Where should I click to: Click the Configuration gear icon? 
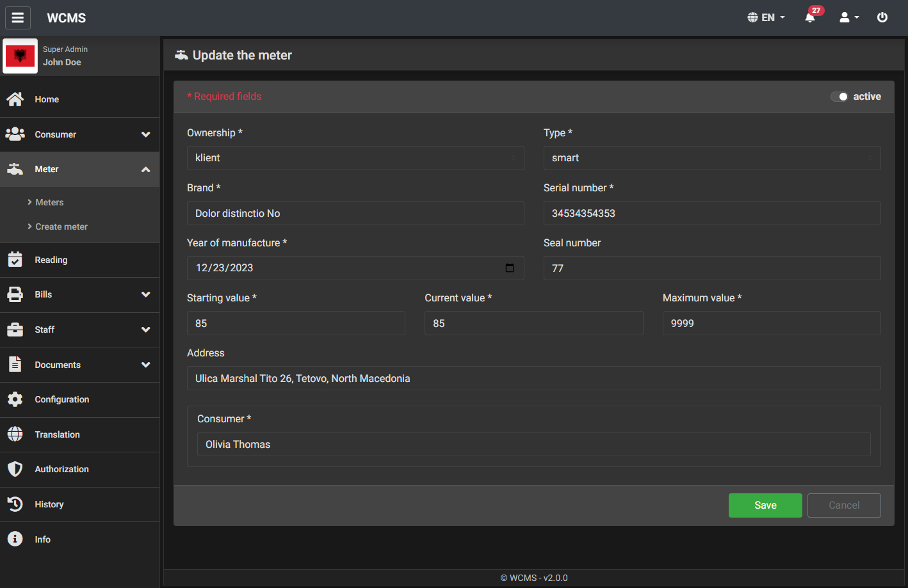pos(15,399)
